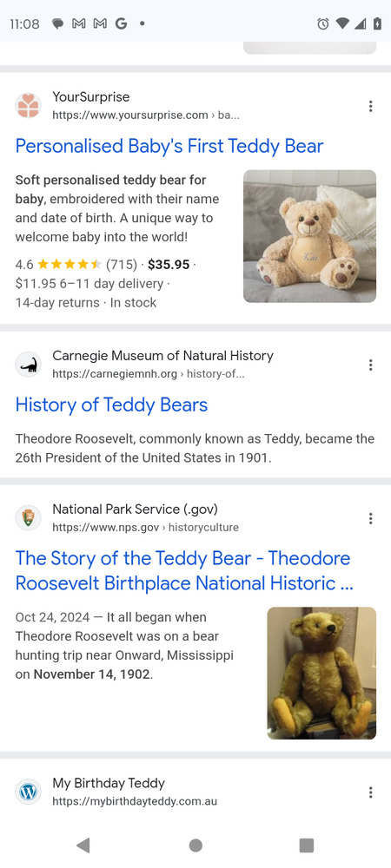Tap the YourSurprise site favicon
Viewport: 391px width, 868px height.
(x=29, y=106)
